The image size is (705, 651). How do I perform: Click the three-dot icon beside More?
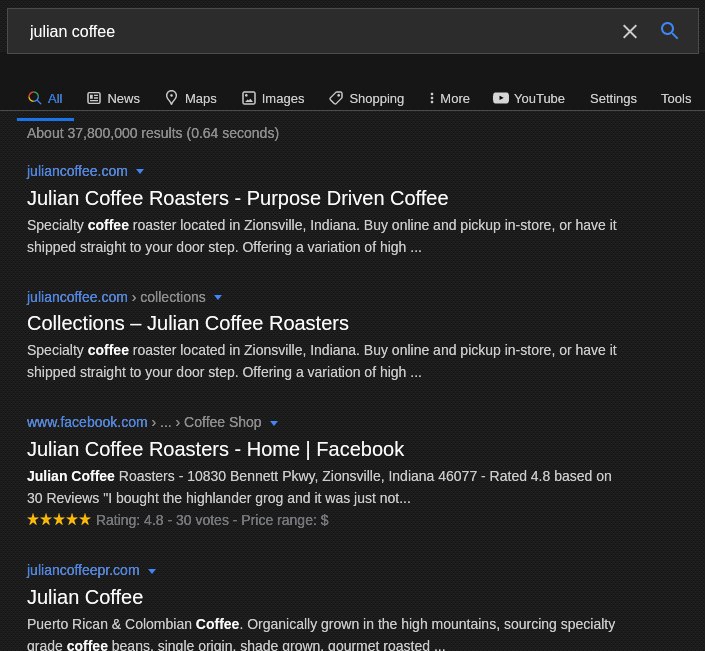[x=432, y=98]
